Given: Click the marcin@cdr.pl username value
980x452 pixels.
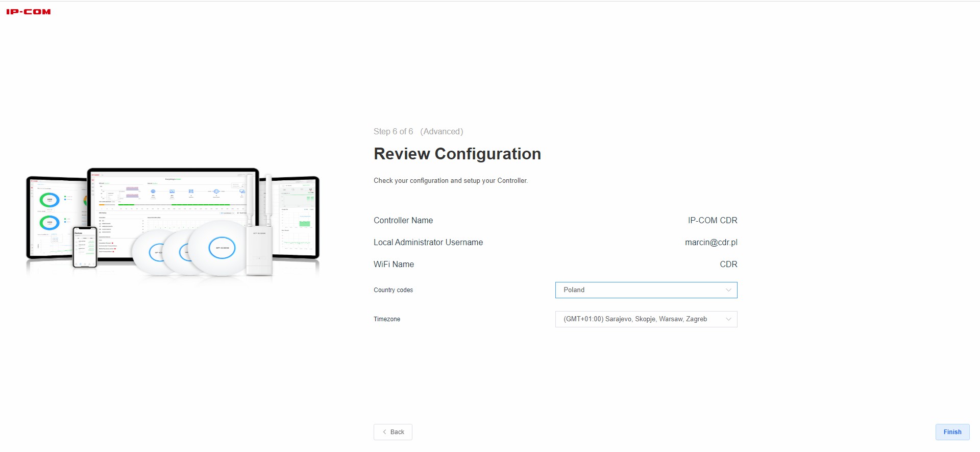Looking at the screenshot, I should pyautogui.click(x=711, y=243).
